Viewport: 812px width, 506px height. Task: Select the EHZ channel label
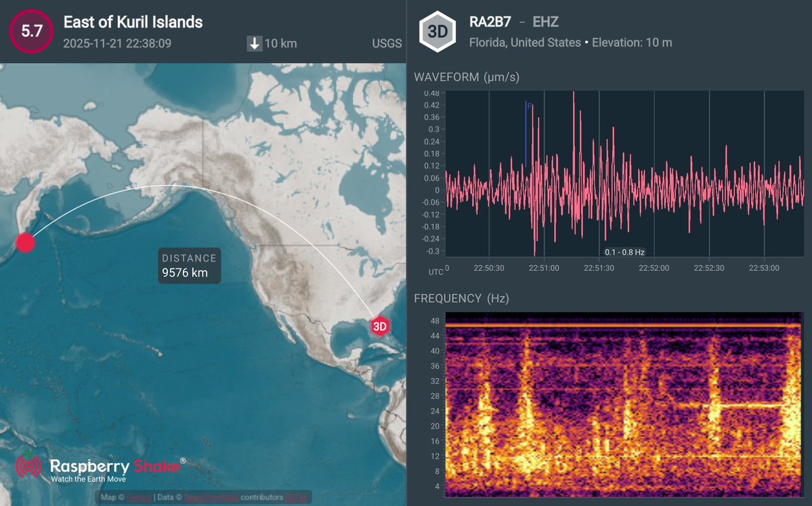point(546,22)
